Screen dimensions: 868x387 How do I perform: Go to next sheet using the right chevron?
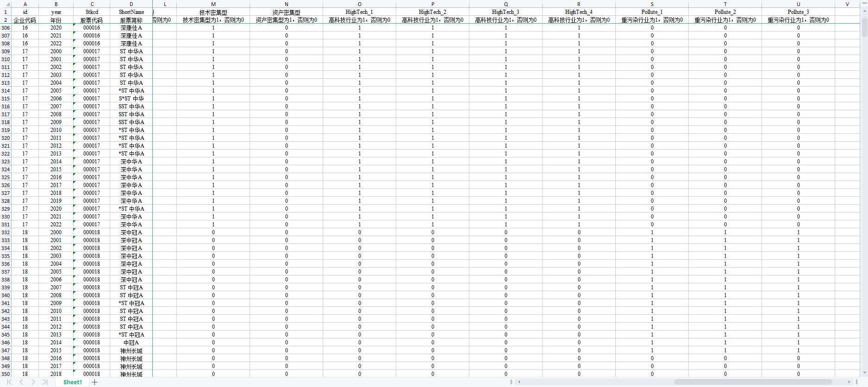pos(33,382)
